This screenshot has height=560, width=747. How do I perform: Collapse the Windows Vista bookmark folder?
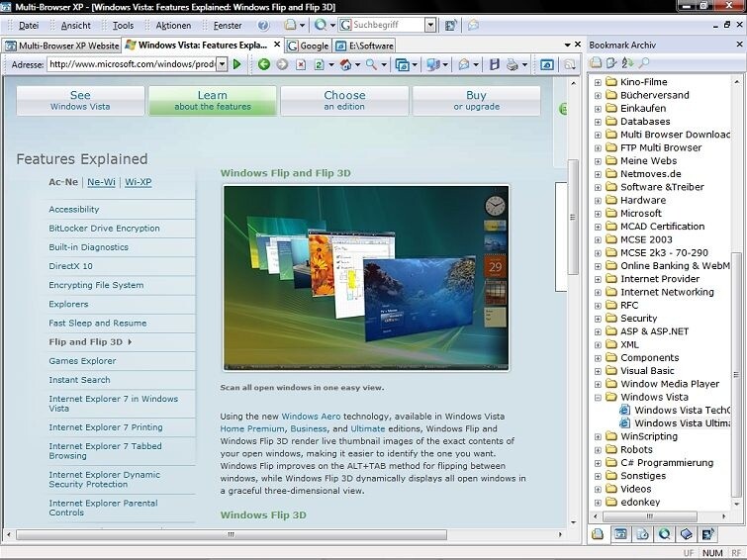point(598,398)
